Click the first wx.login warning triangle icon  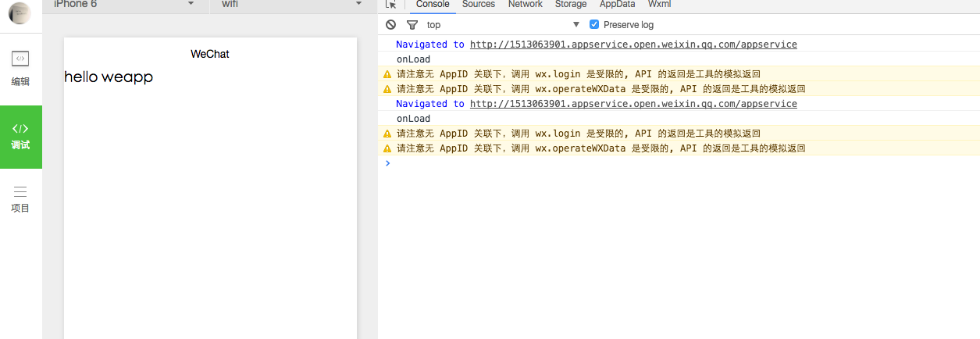pos(387,74)
